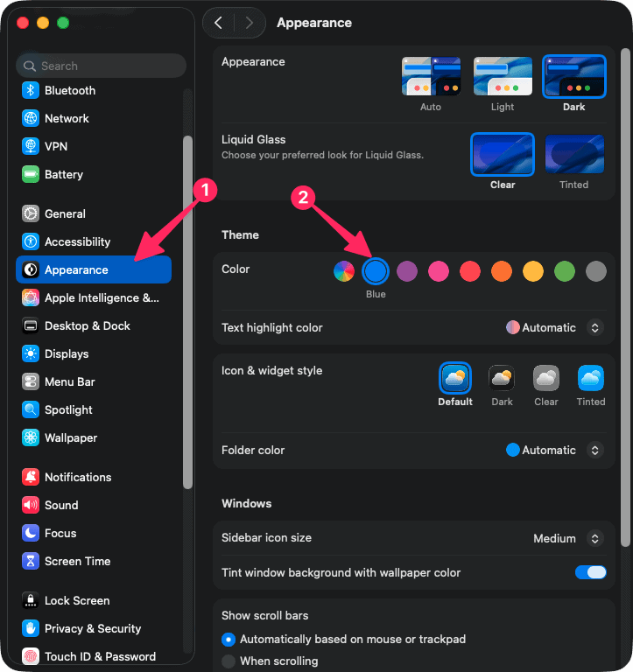Open Appearance in the sidebar
The image size is (633, 672).
(94, 269)
